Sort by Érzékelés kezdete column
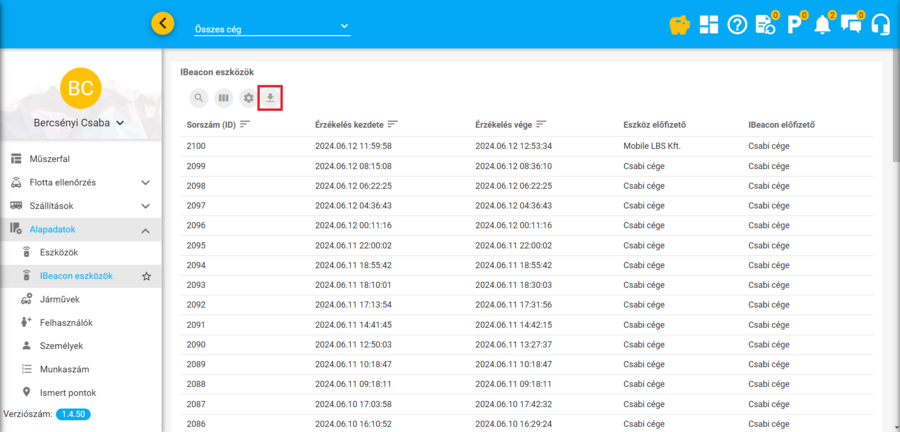The width and height of the screenshot is (900, 432). click(393, 124)
